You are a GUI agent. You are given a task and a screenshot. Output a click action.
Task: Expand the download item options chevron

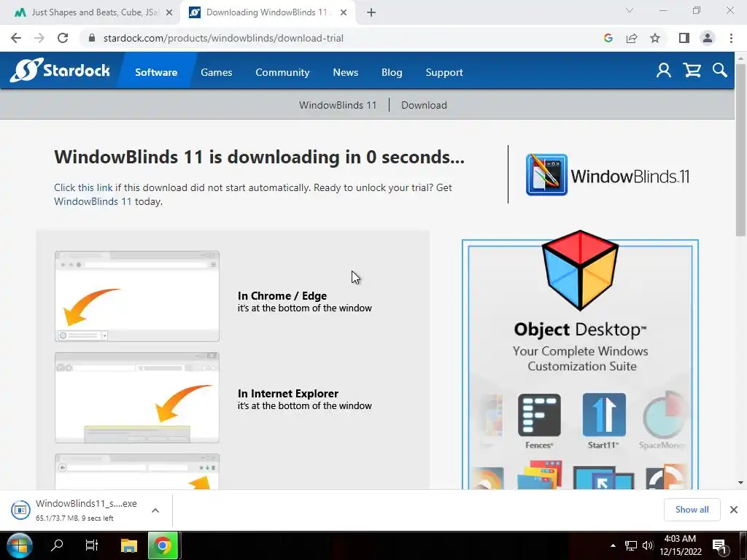pyautogui.click(x=155, y=510)
